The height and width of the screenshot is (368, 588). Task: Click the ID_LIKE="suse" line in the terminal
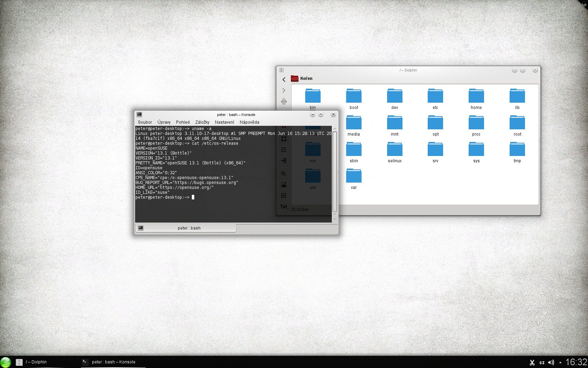153,192
